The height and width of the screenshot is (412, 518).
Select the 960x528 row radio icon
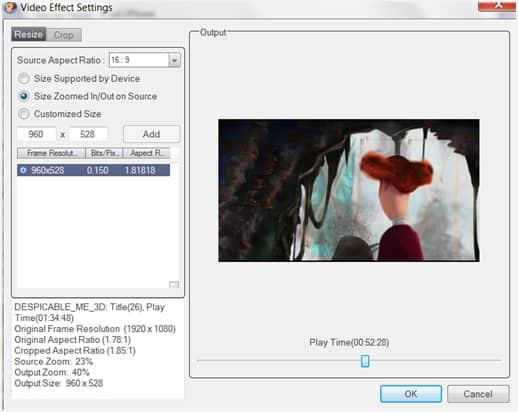[x=23, y=170]
